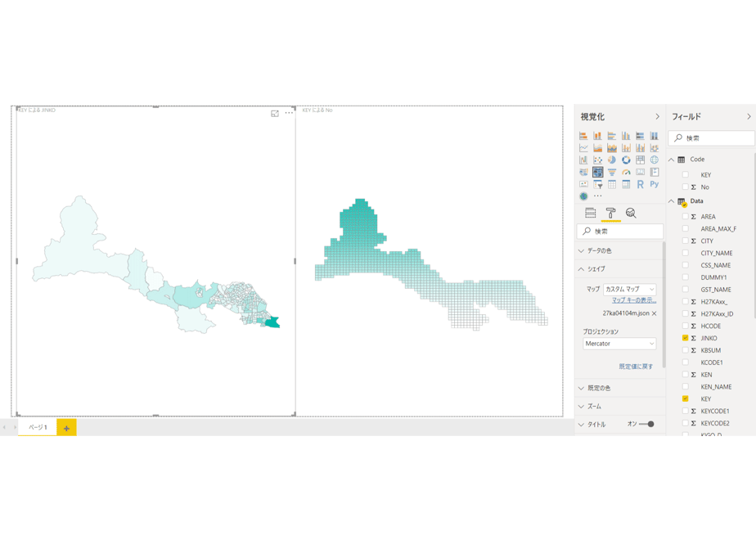Add a new page with plus tab
Screen dimensions: 756x540
click(x=66, y=428)
